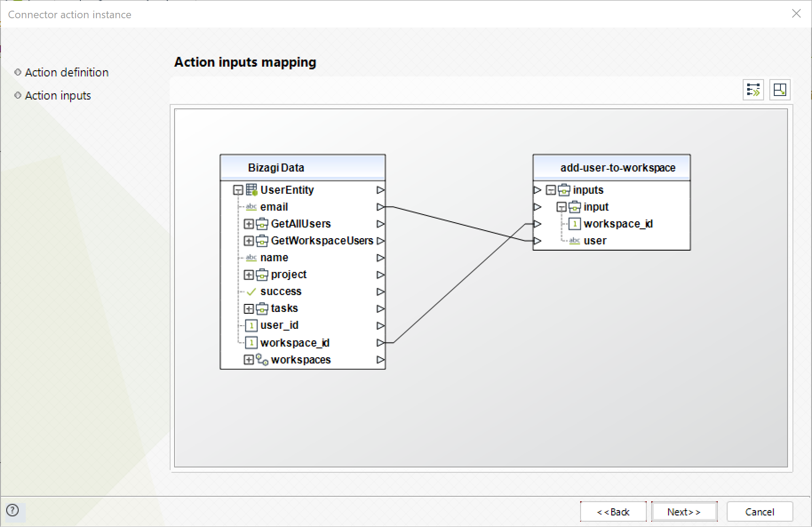Image resolution: width=812 pixels, height=527 pixels.
Task: Open the help question mark icon
Action: (13, 510)
